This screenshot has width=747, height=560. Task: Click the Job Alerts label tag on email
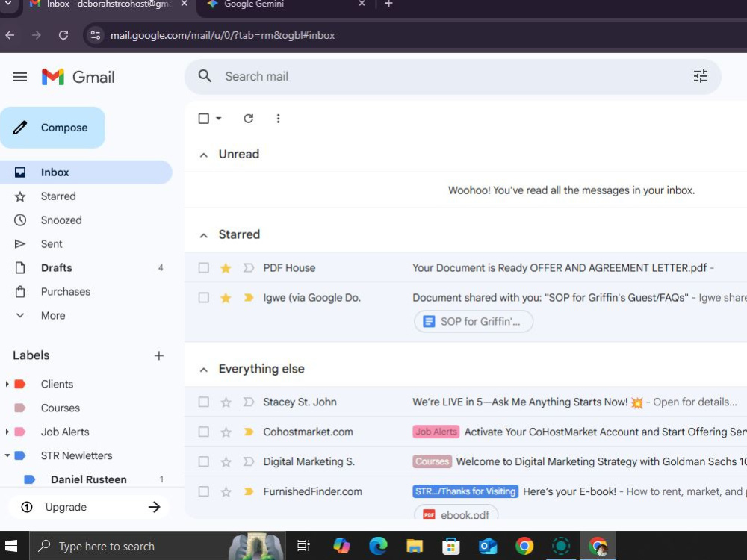436,432
